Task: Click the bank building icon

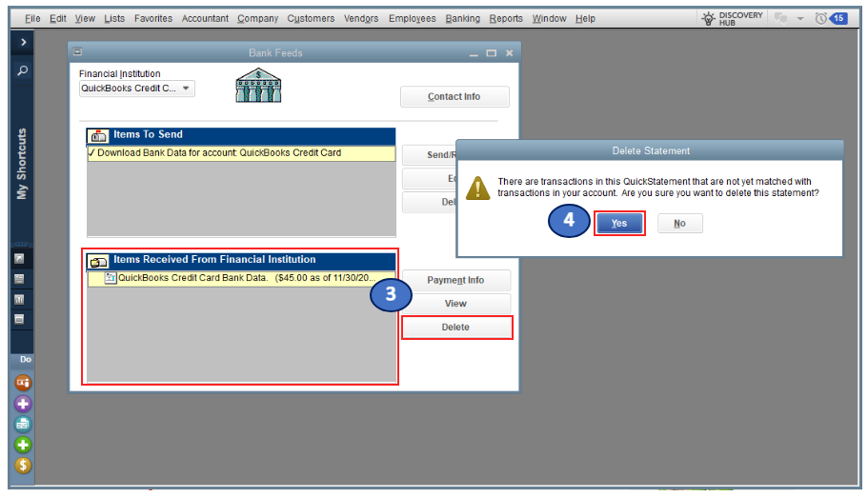Action: click(x=258, y=86)
